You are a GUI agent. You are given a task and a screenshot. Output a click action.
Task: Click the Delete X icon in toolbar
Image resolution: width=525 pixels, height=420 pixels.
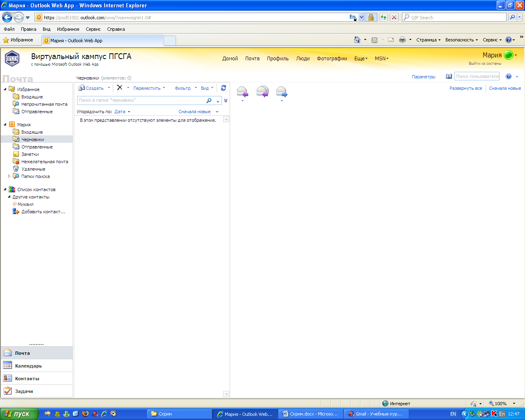coord(120,87)
